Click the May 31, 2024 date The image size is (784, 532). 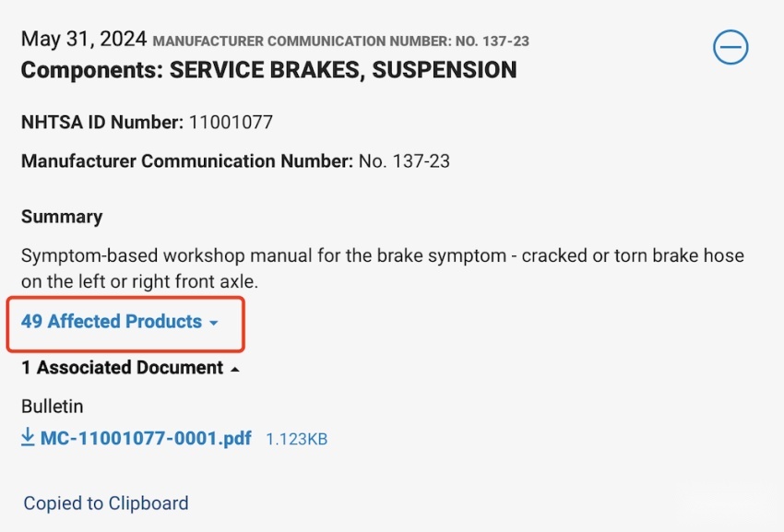(84, 39)
